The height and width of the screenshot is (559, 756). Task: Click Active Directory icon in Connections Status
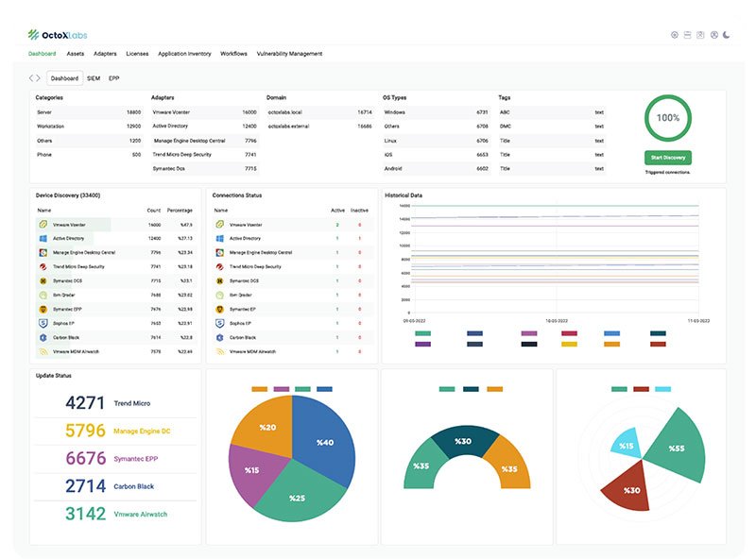point(220,239)
